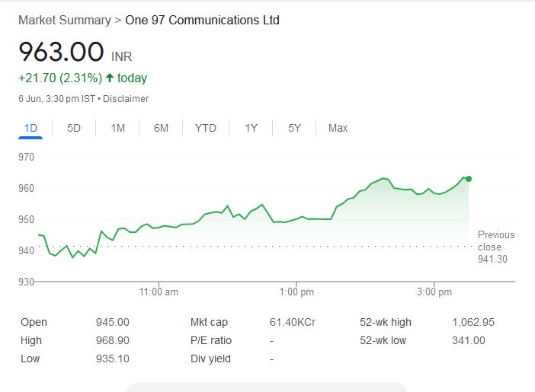Switch to the 5D chart tab

pos(74,128)
